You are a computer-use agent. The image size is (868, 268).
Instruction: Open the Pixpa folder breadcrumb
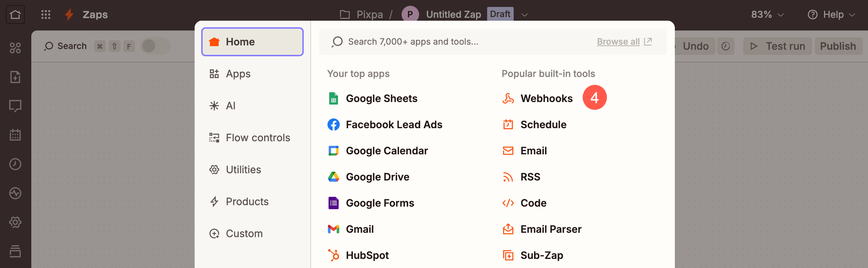(361, 15)
